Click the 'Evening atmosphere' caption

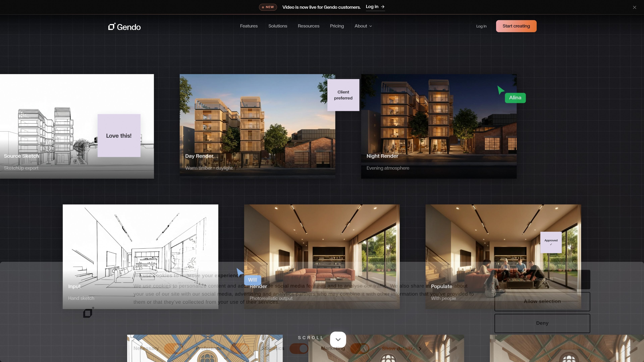[x=388, y=168]
